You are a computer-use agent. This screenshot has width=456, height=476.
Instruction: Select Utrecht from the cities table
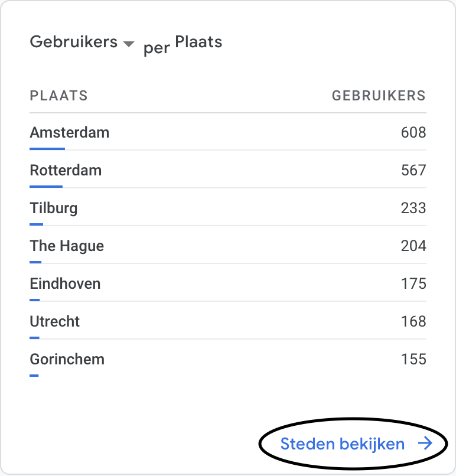[55, 321]
